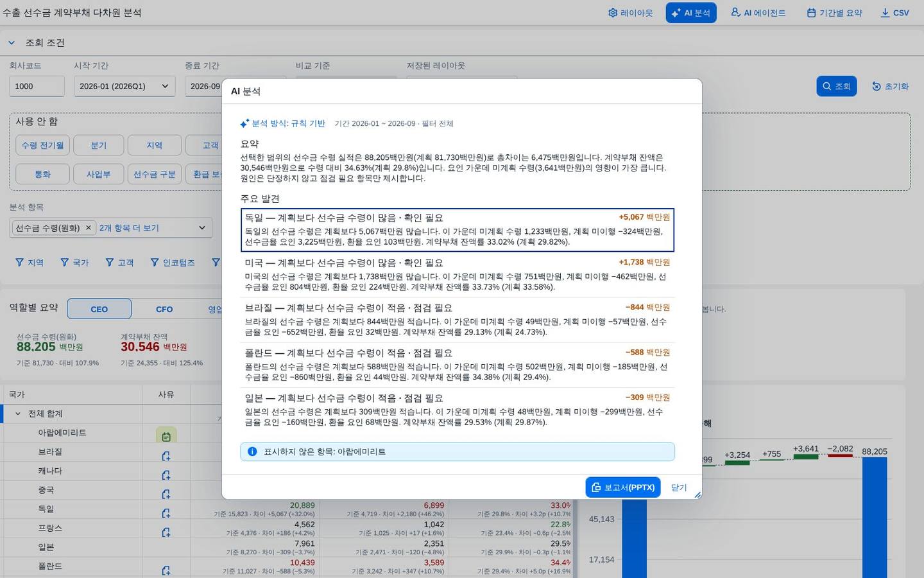Click the 사유 column header
This screenshot has height=578, width=924.
pyautogui.click(x=166, y=394)
